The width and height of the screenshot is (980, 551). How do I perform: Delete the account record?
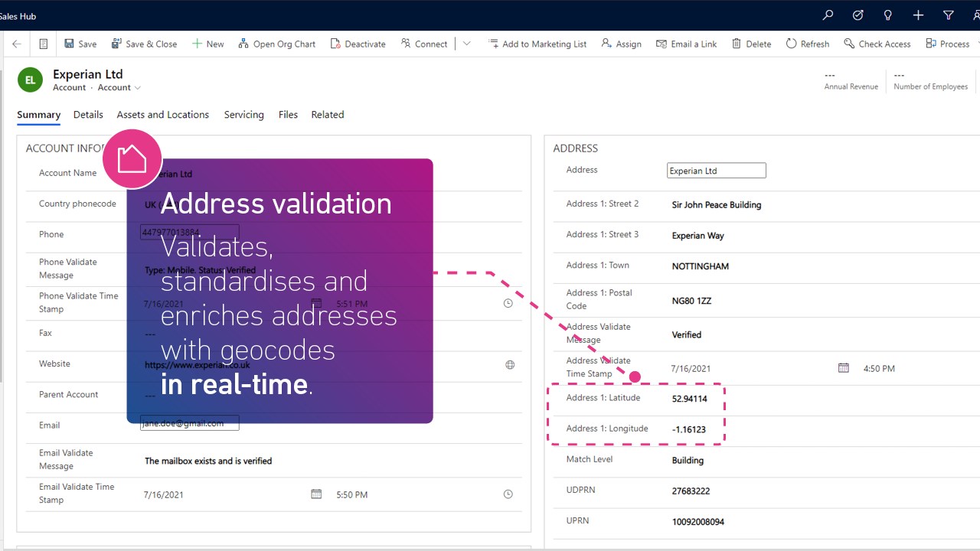751,44
